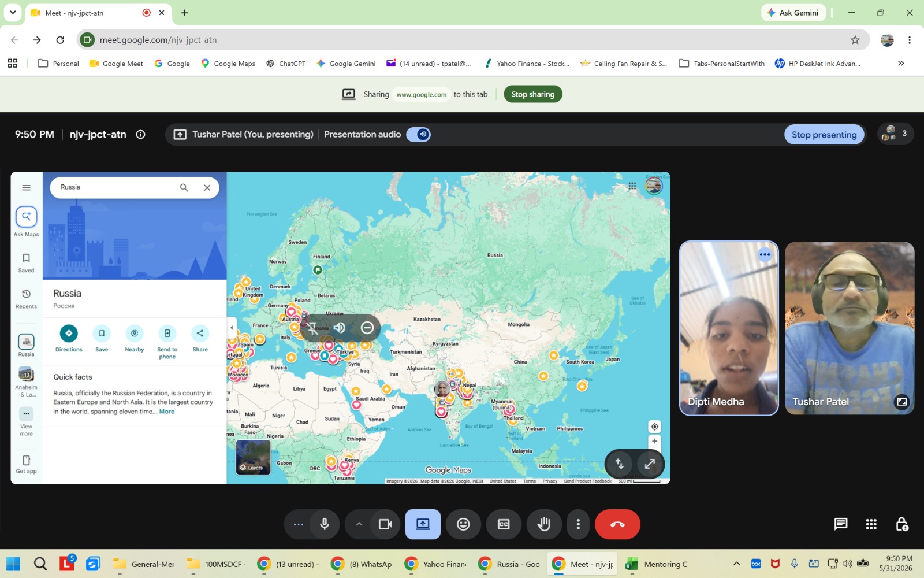Expand video settings chevron beside camera
924x578 pixels.
click(359, 524)
